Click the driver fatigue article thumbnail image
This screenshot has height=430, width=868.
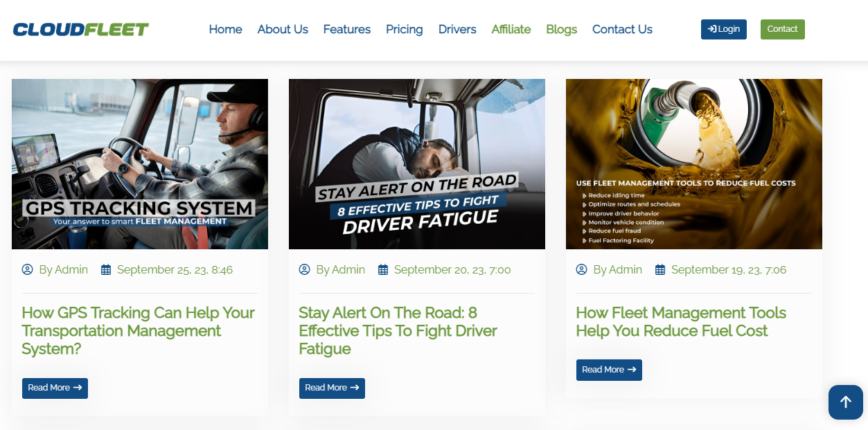[416, 163]
